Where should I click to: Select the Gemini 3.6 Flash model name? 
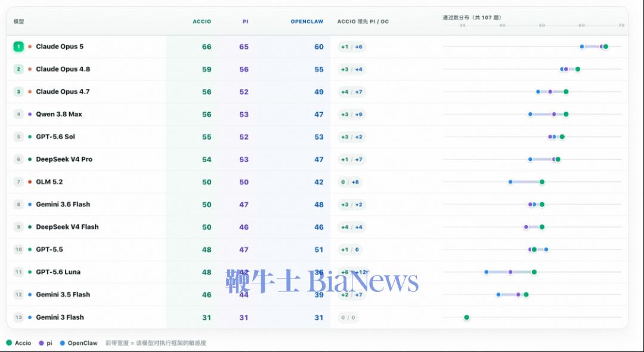click(x=63, y=204)
